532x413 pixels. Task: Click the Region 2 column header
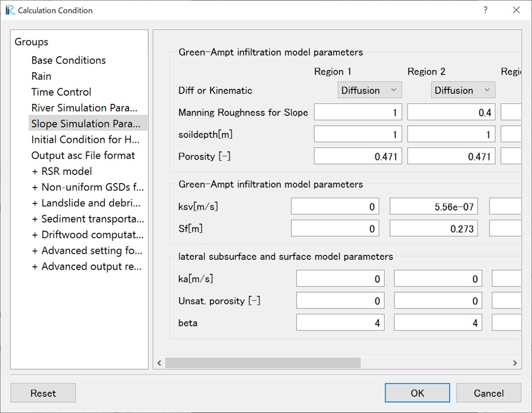tap(426, 72)
